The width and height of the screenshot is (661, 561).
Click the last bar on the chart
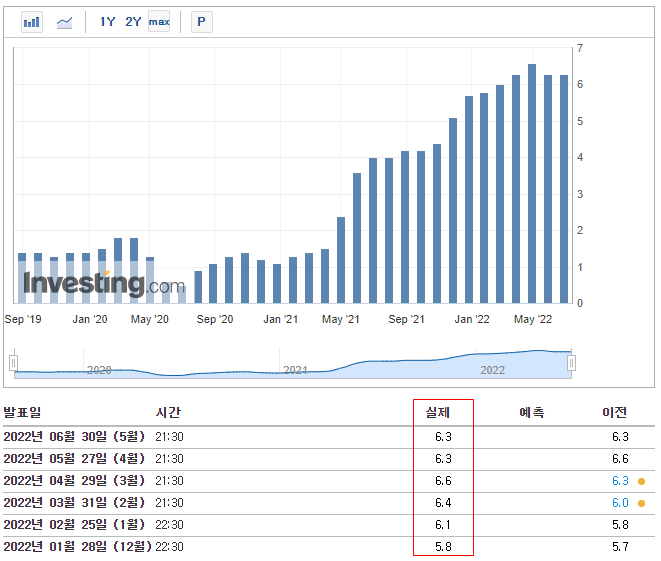[x=564, y=189]
